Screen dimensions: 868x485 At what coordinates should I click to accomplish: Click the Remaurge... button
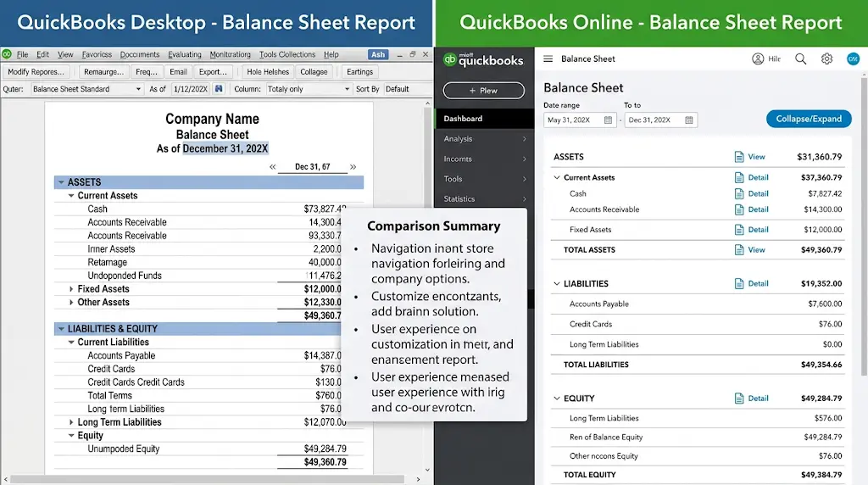(x=104, y=72)
